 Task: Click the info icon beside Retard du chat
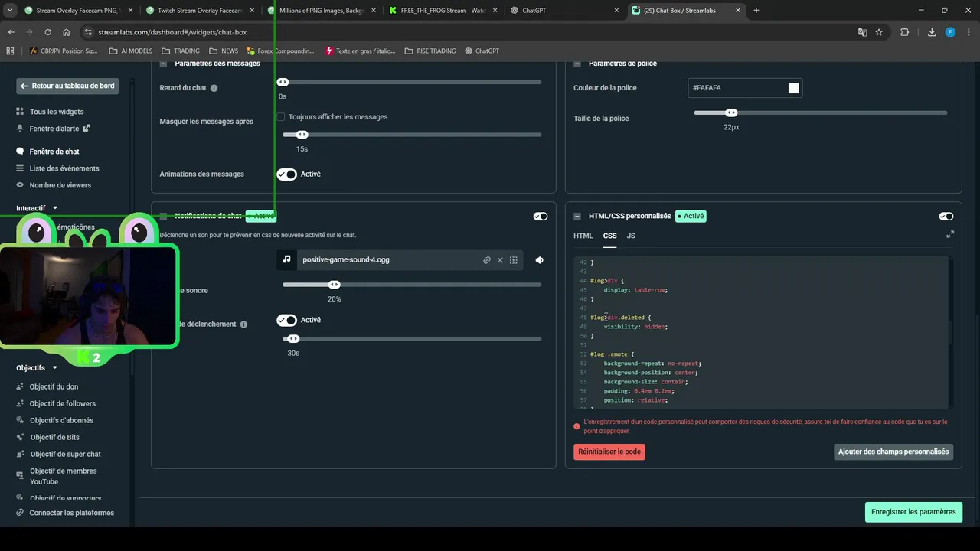pyautogui.click(x=214, y=88)
